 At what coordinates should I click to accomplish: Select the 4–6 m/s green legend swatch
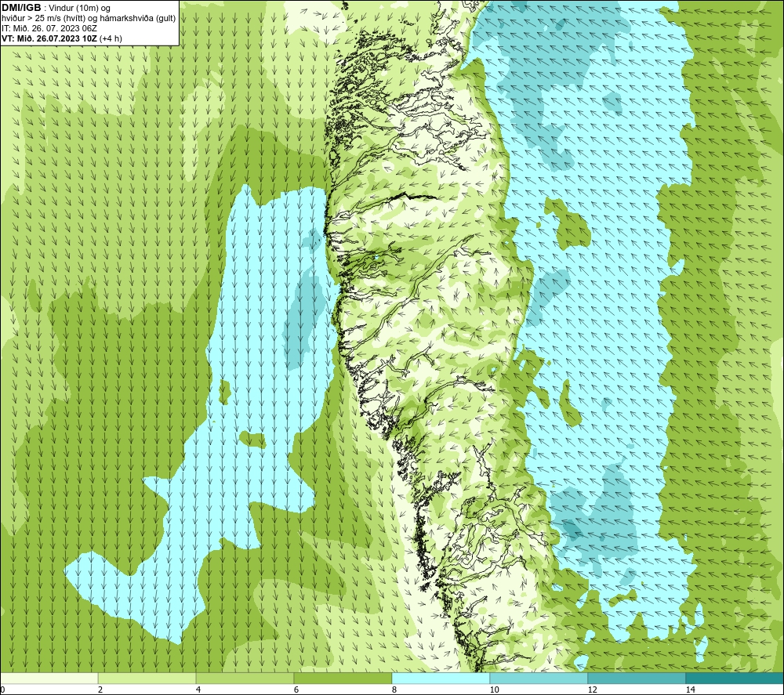click(245, 679)
